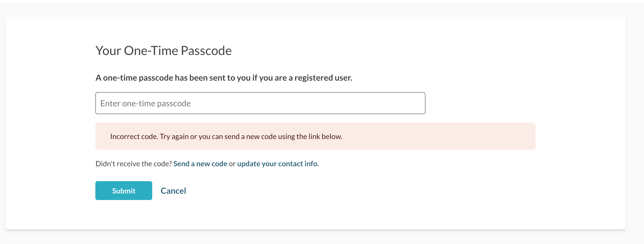Choose 'Send a new code'
644x244 pixels.
[x=200, y=164]
